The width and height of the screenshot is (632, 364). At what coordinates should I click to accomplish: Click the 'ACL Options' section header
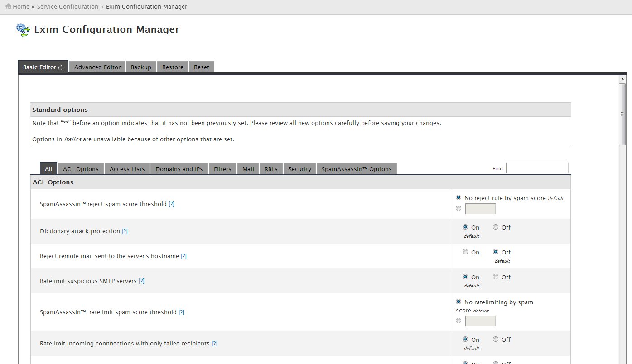[53, 182]
